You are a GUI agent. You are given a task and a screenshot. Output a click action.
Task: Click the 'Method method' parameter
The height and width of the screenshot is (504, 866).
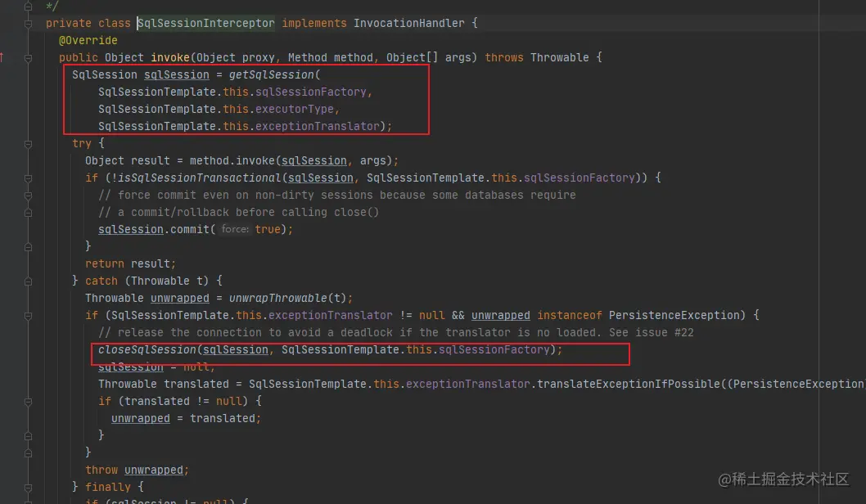coord(330,57)
